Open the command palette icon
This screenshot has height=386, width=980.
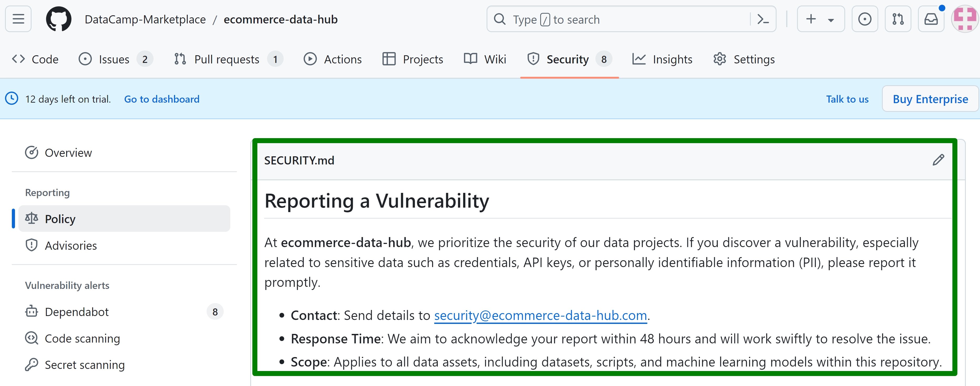[x=763, y=19]
